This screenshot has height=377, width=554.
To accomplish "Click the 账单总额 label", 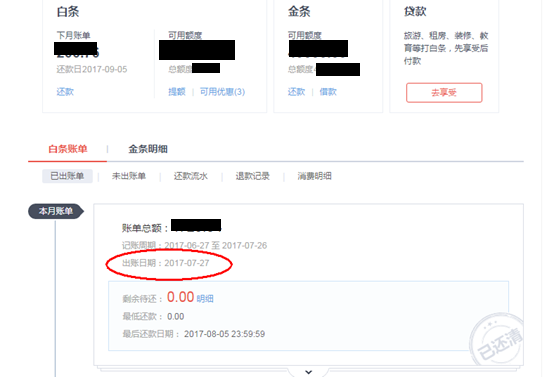I will pos(145,228).
